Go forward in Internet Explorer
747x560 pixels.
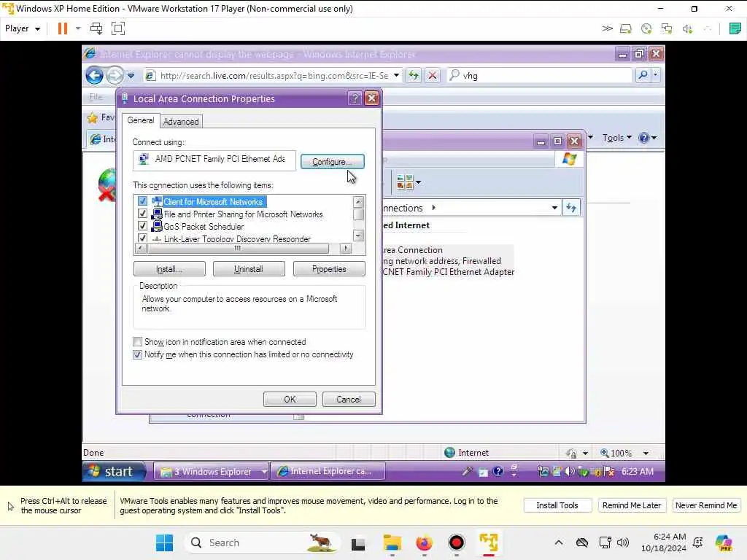115,75
